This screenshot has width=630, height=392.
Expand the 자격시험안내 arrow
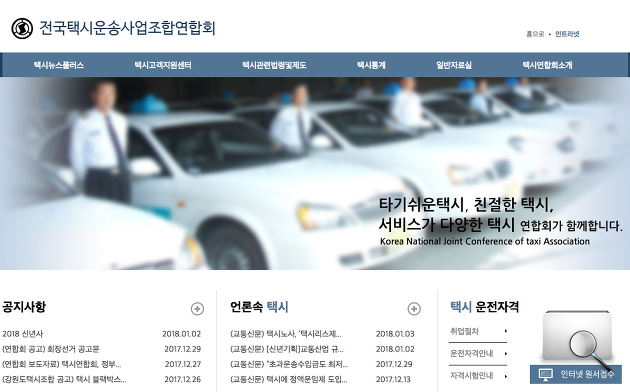[x=506, y=376]
